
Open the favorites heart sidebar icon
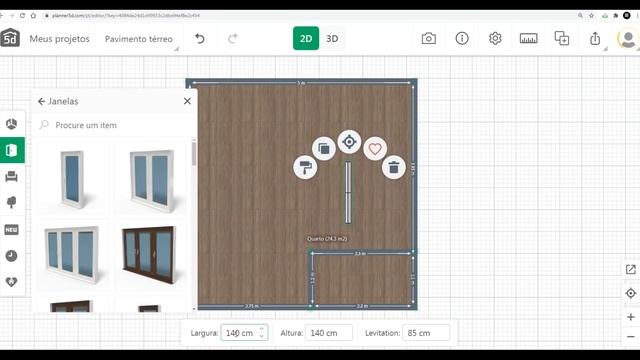tap(11, 282)
